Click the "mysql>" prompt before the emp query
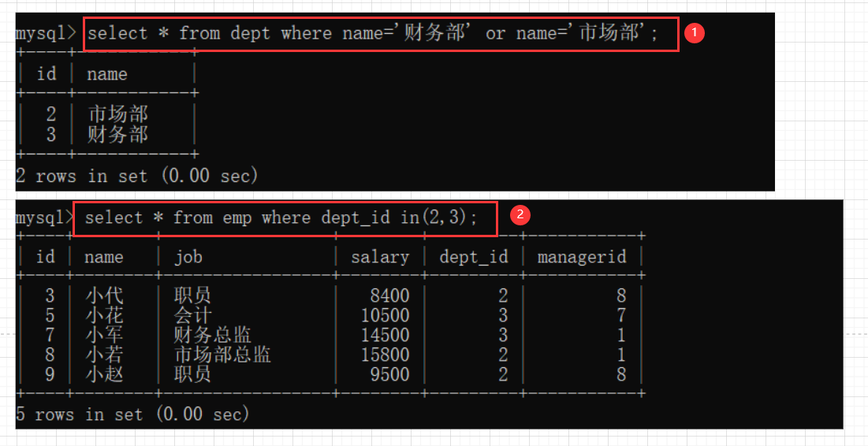 pyautogui.click(x=45, y=217)
